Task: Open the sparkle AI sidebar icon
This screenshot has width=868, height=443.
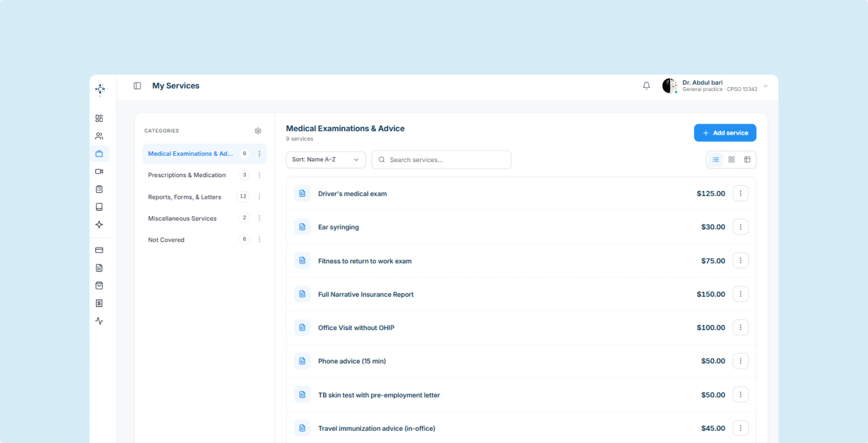Action: [x=99, y=225]
